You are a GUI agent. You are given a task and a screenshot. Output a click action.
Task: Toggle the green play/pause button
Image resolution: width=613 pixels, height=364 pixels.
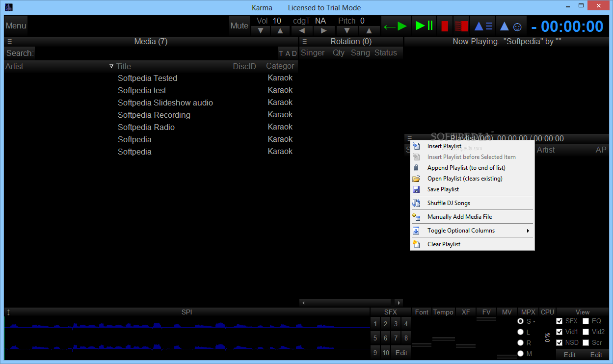424,26
